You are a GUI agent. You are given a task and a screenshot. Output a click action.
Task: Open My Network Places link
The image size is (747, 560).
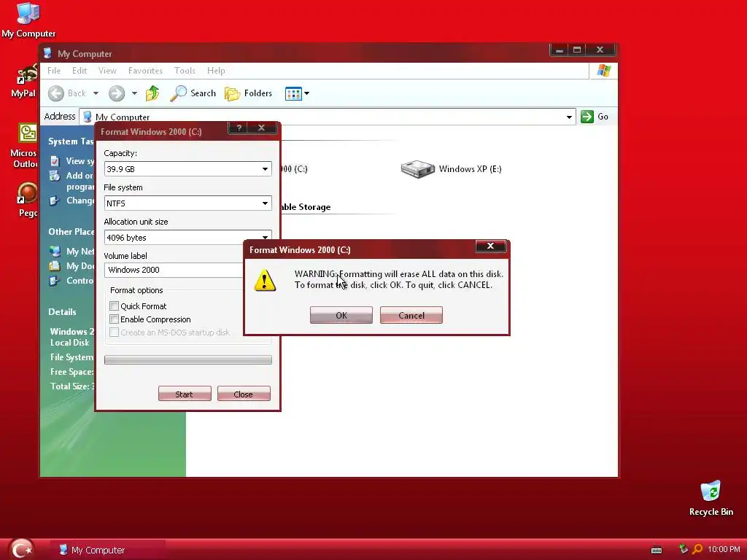(x=80, y=251)
